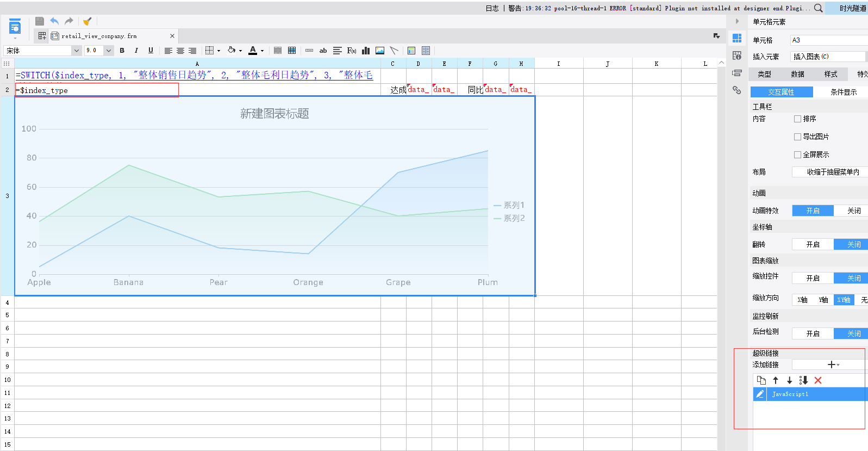868x451 pixels.
Task: Expand border style dropdown arrow
Action: point(218,51)
